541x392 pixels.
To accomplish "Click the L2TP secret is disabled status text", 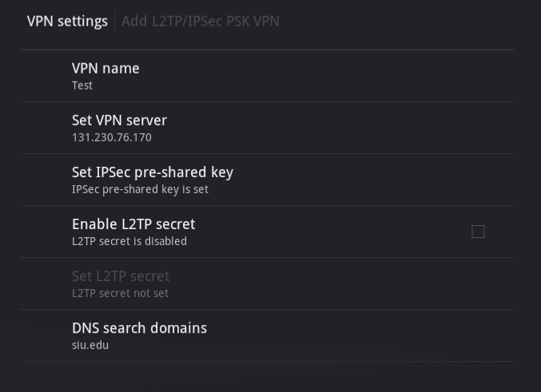I will (129, 241).
